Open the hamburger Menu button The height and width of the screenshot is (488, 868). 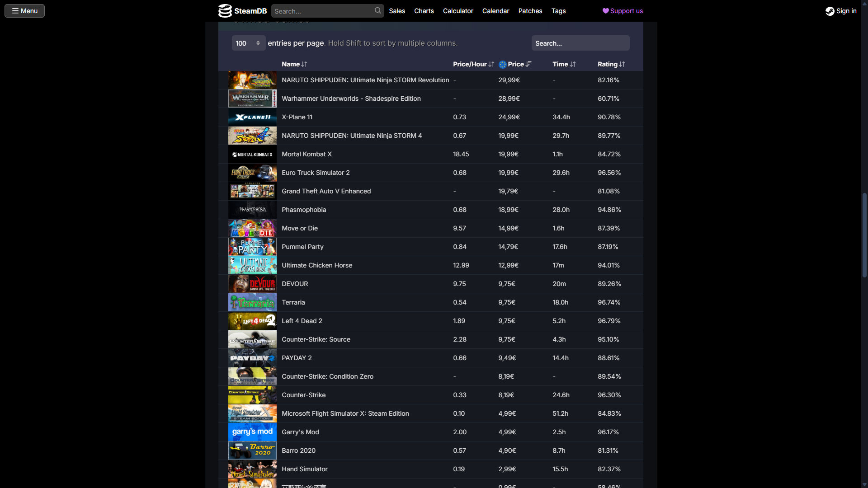click(x=24, y=11)
